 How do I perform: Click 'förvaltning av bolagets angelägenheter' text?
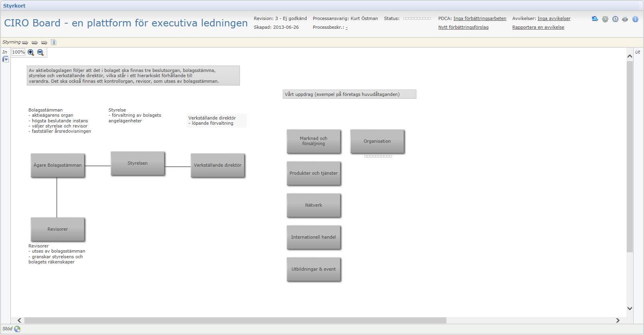(x=135, y=118)
